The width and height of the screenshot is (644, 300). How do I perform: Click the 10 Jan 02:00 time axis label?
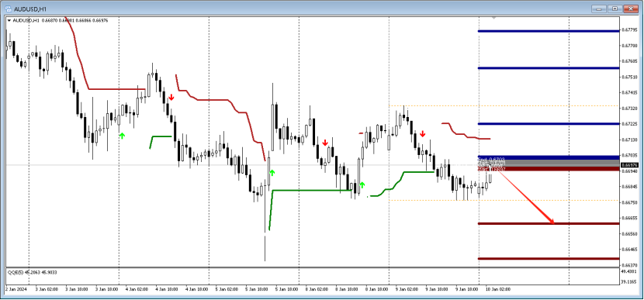point(498,289)
